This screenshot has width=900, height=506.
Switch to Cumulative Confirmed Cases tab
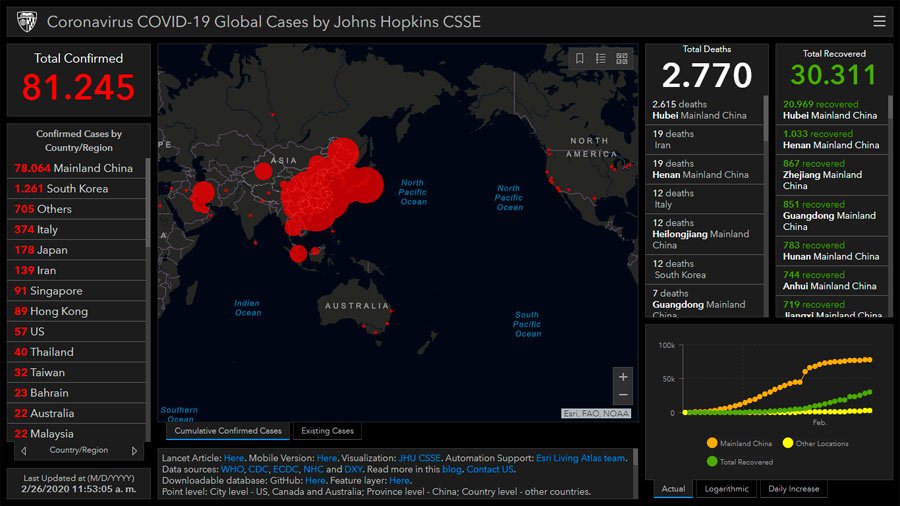[x=228, y=431]
